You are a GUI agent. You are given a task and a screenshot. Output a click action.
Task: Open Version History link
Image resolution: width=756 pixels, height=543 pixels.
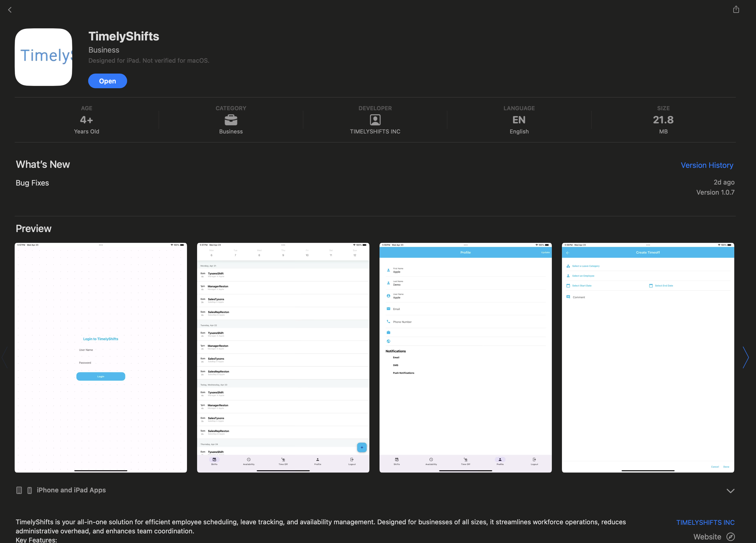click(707, 165)
